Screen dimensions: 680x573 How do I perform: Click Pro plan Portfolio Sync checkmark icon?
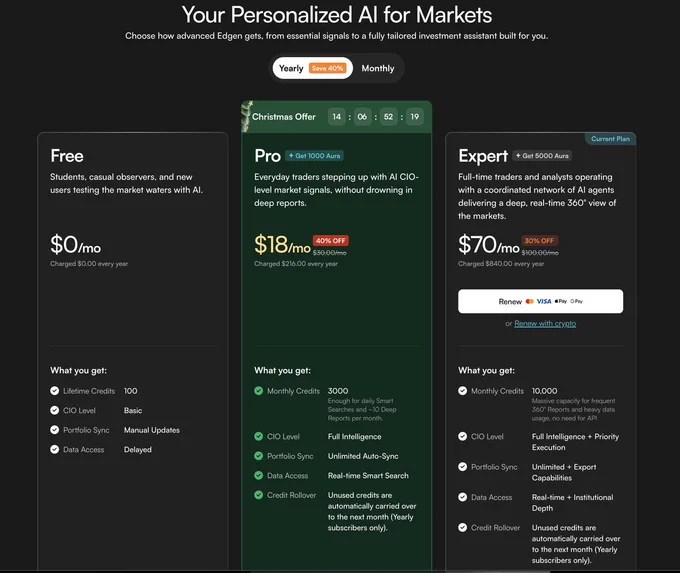258,456
